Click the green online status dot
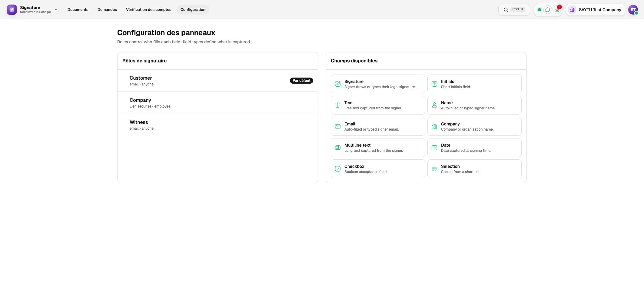 (539, 10)
